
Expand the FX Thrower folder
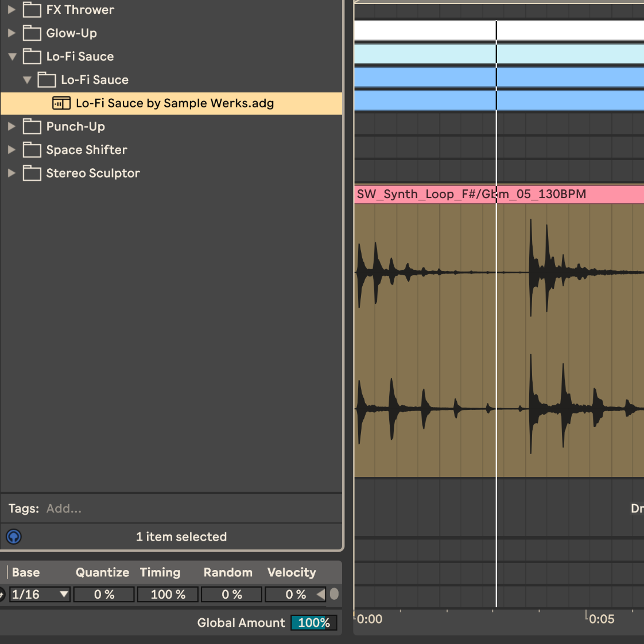[11, 10]
